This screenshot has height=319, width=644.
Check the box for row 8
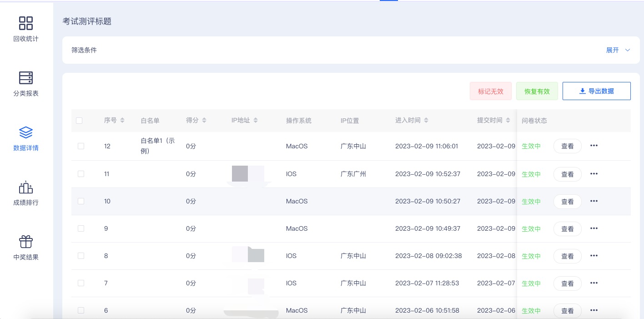coord(81,256)
